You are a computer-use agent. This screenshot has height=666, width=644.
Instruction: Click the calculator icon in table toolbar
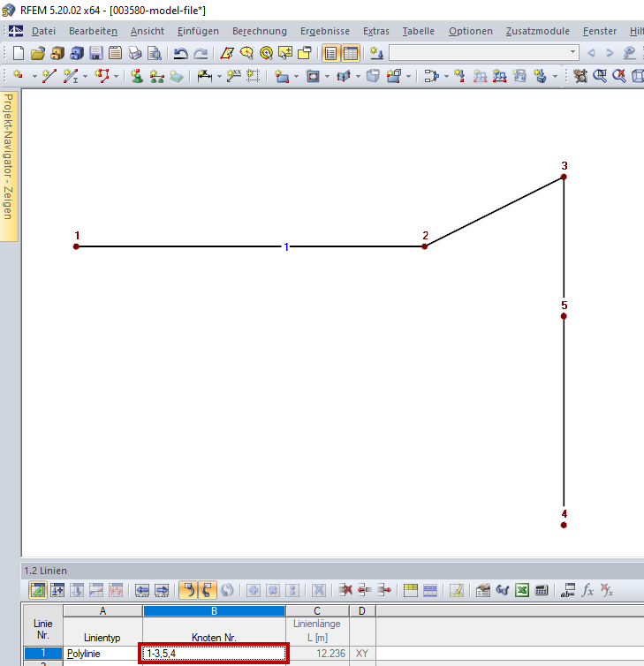[x=542, y=590]
